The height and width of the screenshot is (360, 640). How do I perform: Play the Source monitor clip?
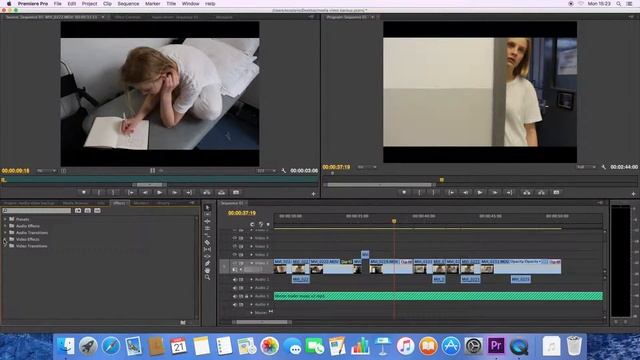[x=160, y=193]
